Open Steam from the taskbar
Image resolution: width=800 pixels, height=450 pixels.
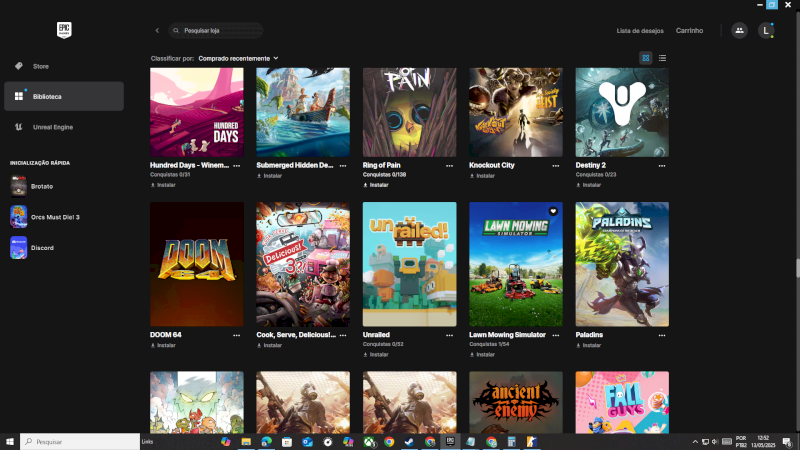coord(409,442)
